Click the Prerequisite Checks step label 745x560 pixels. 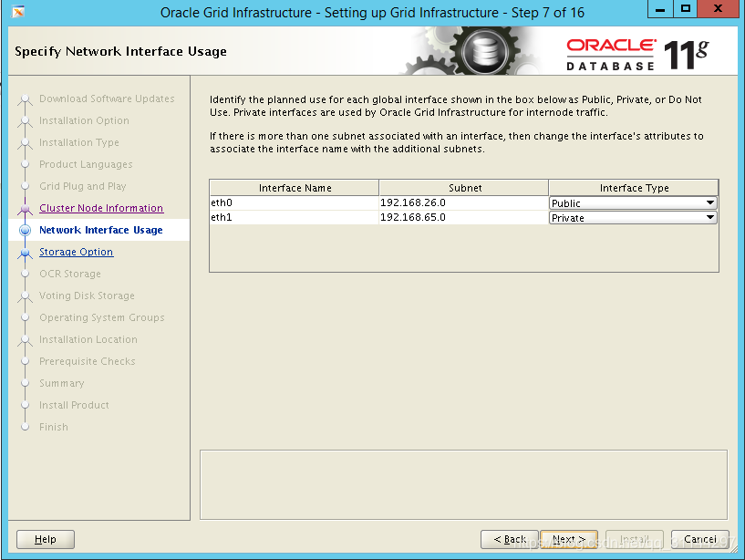pyautogui.click(x=88, y=361)
